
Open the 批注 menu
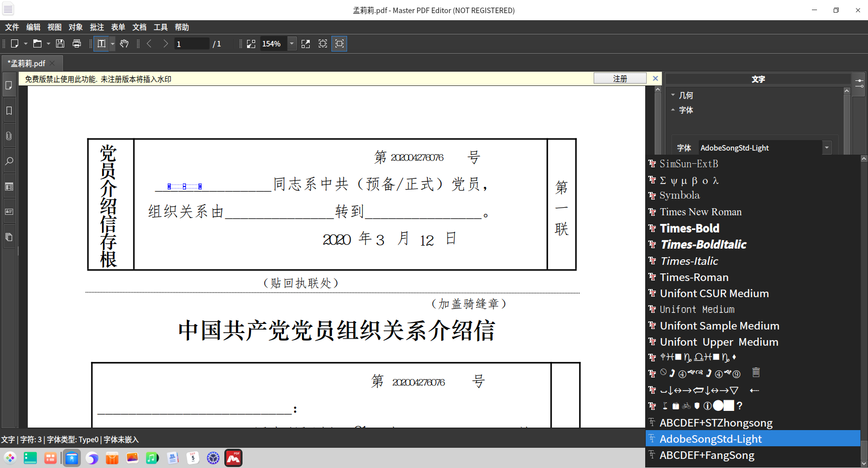coord(97,27)
